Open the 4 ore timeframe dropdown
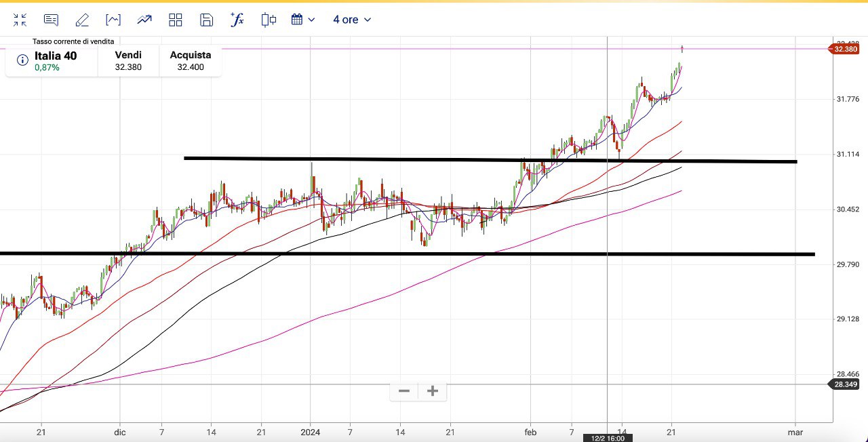 tap(352, 20)
